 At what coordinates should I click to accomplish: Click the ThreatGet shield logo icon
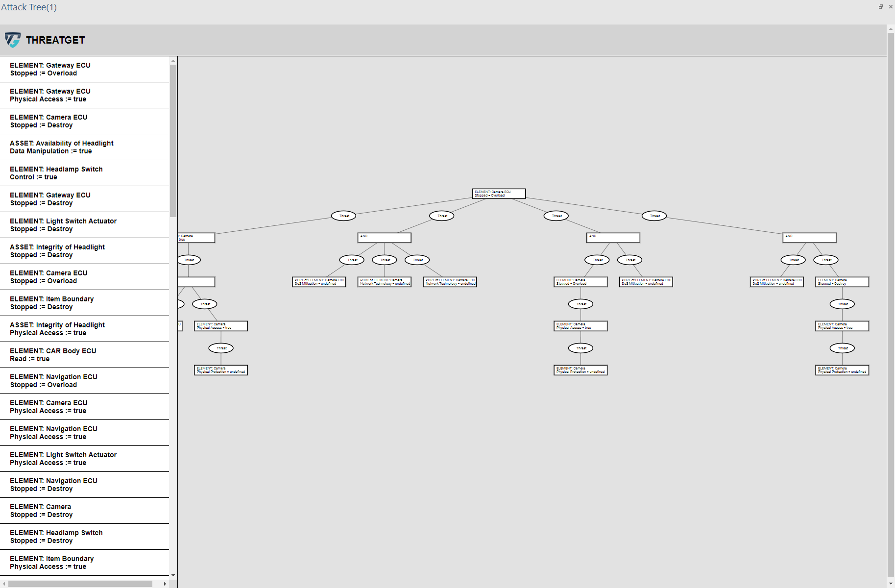tap(12, 40)
